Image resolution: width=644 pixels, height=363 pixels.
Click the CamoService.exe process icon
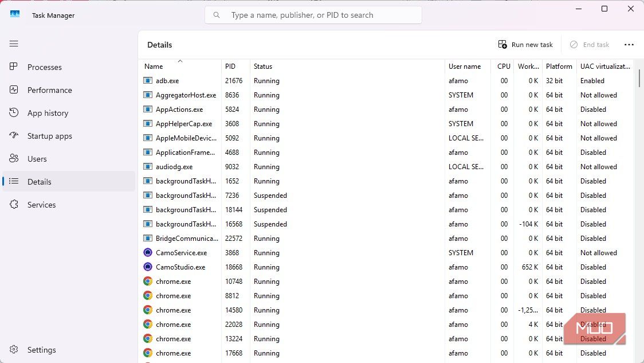(148, 252)
